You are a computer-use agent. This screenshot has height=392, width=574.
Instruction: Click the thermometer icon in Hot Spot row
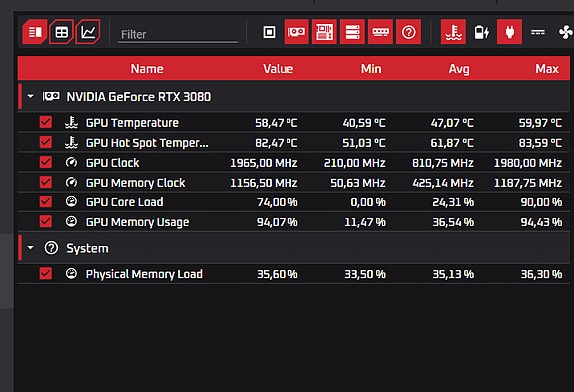coord(71,142)
